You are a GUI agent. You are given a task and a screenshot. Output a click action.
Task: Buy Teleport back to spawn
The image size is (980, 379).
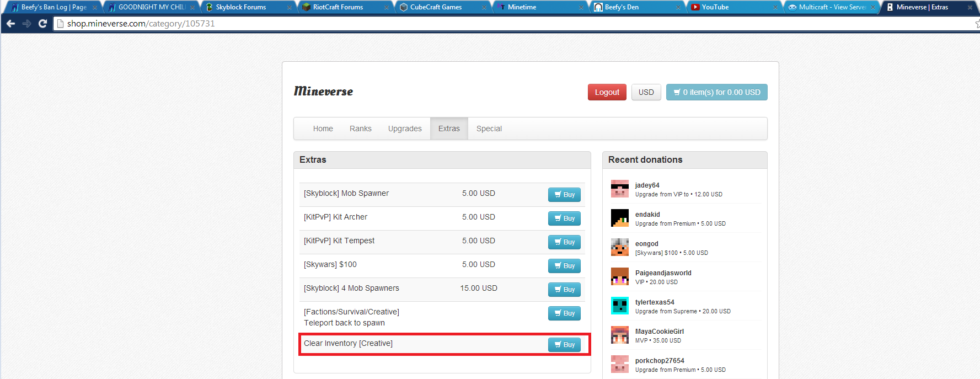point(564,313)
